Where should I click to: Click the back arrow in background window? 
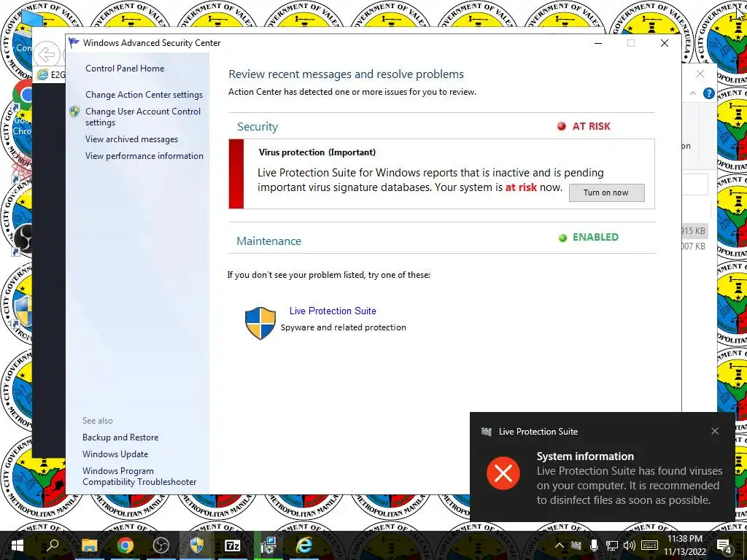[46, 54]
